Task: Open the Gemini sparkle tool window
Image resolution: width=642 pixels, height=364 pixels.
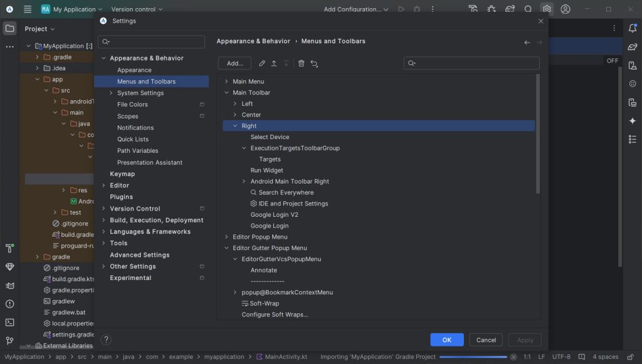Action: [633, 121]
